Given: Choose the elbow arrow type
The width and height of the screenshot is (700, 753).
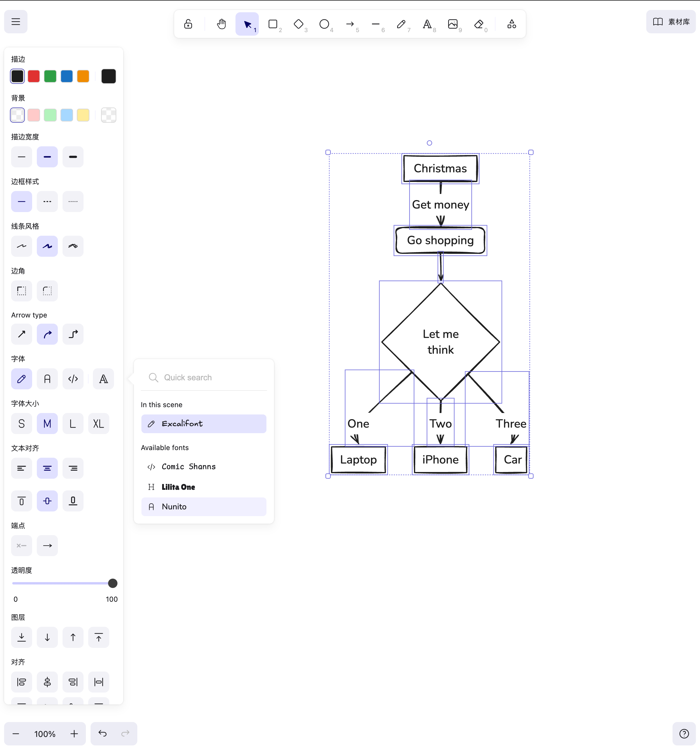Looking at the screenshot, I should coord(73,334).
